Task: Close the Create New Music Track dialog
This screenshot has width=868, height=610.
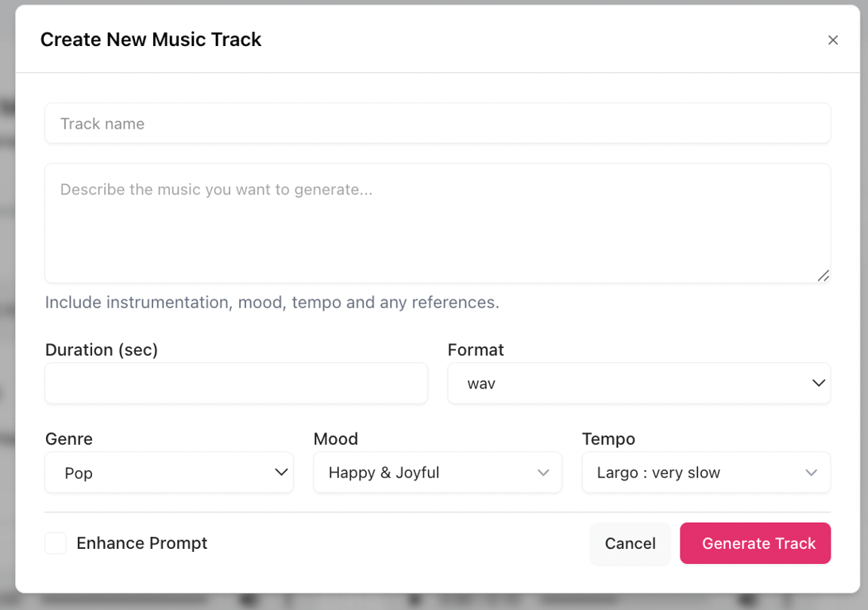Action: point(832,40)
